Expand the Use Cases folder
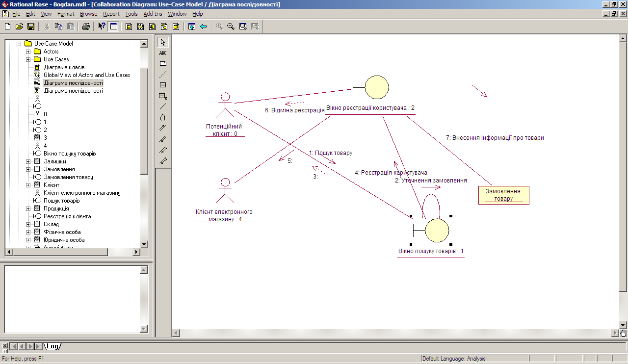 pyautogui.click(x=28, y=59)
